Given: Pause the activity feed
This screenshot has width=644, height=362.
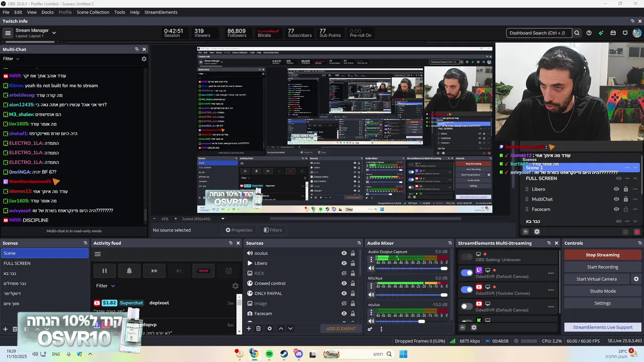Looking at the screenshot, I should pos(105,271).
